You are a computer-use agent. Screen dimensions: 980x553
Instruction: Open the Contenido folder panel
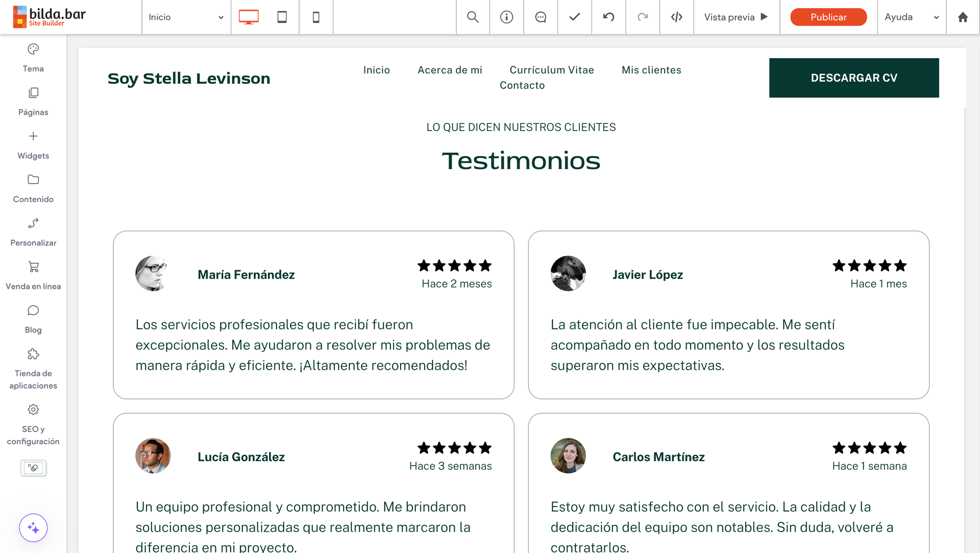pos(33,188)
